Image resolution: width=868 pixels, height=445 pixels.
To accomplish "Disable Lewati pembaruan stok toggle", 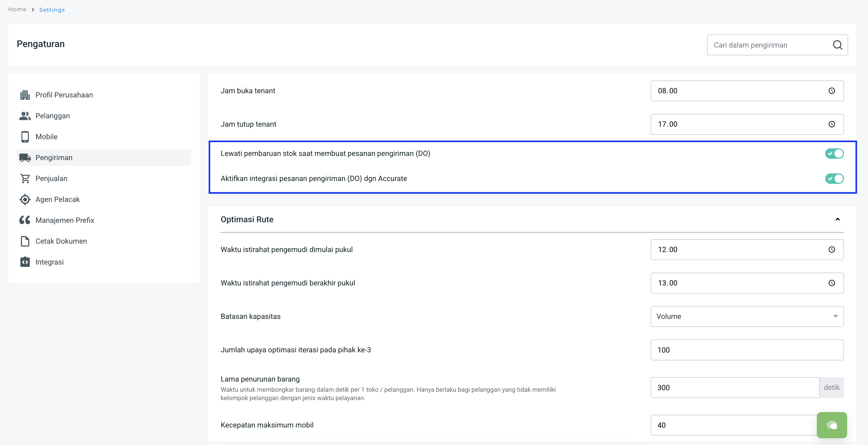I will 834,154.
